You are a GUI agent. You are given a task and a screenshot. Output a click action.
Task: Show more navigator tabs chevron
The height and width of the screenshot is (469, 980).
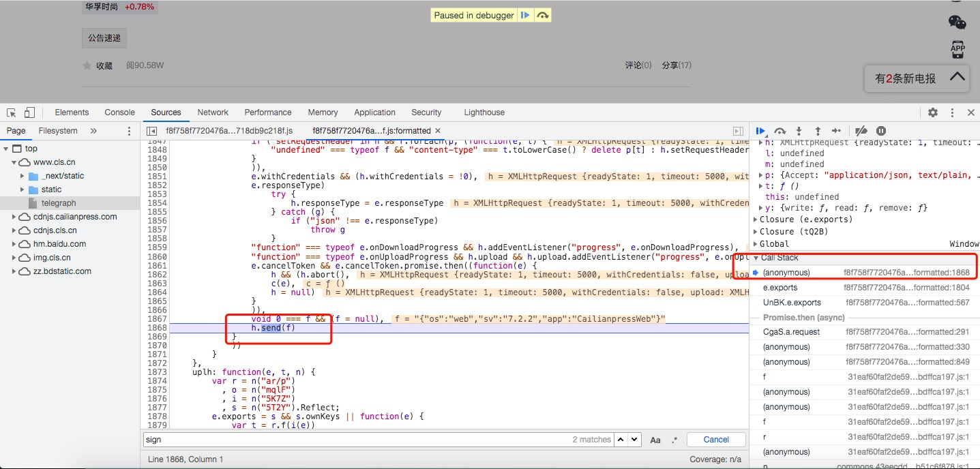coord(93,131)
